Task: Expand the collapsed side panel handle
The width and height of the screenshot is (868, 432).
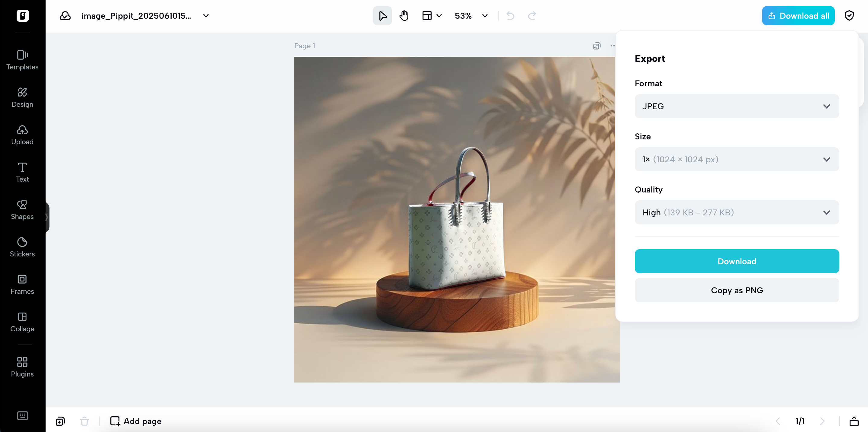Action: 47,217
